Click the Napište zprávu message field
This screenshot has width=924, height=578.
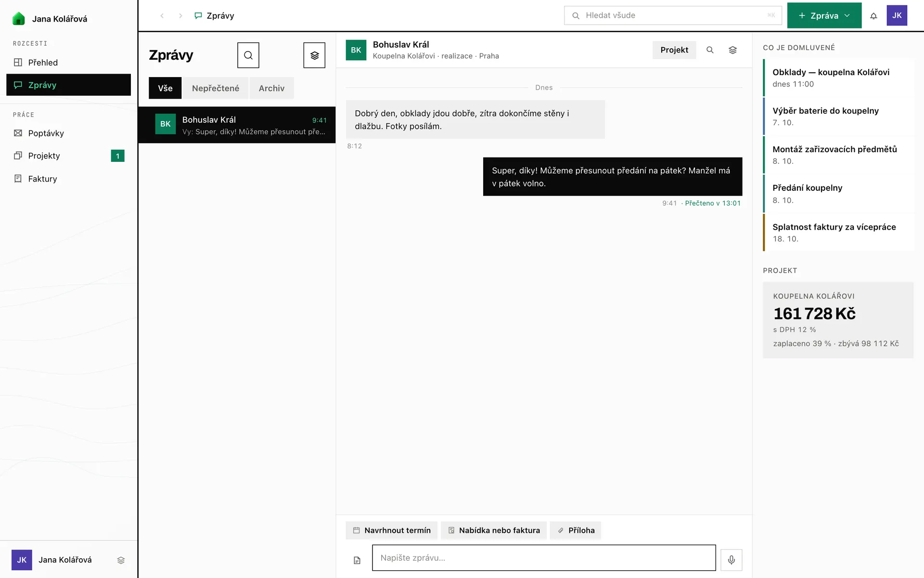[544, 558]
